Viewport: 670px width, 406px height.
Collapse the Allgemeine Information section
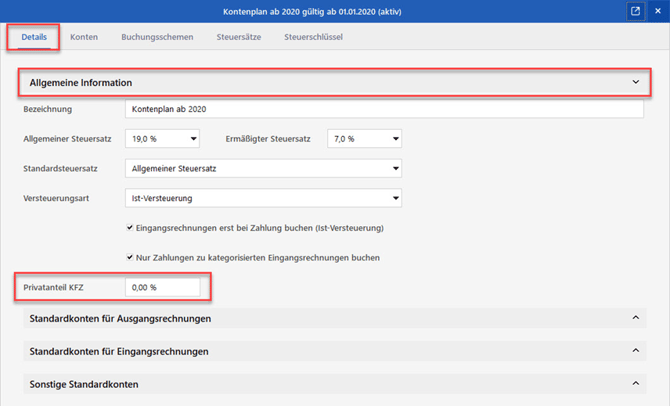[635, 82]
